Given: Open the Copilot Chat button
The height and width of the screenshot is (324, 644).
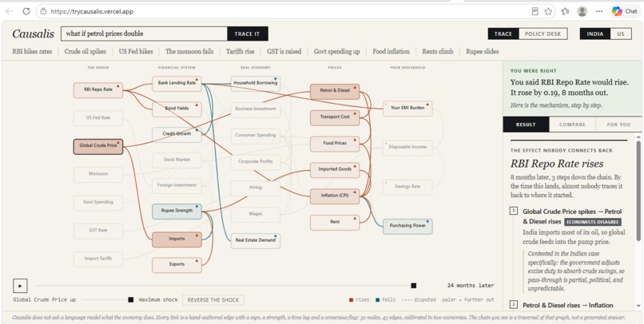Looking at the screenshot, I should 624,11.
